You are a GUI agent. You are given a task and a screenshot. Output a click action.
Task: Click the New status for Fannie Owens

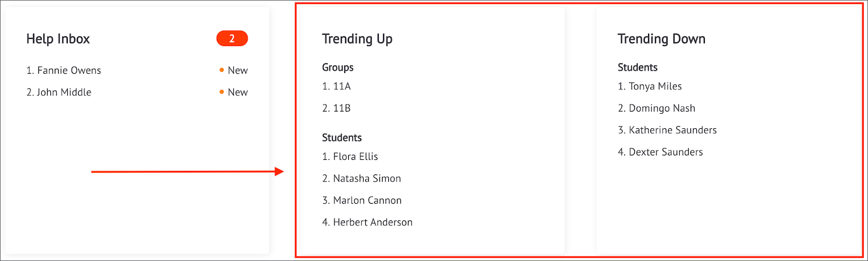[238, 70]
